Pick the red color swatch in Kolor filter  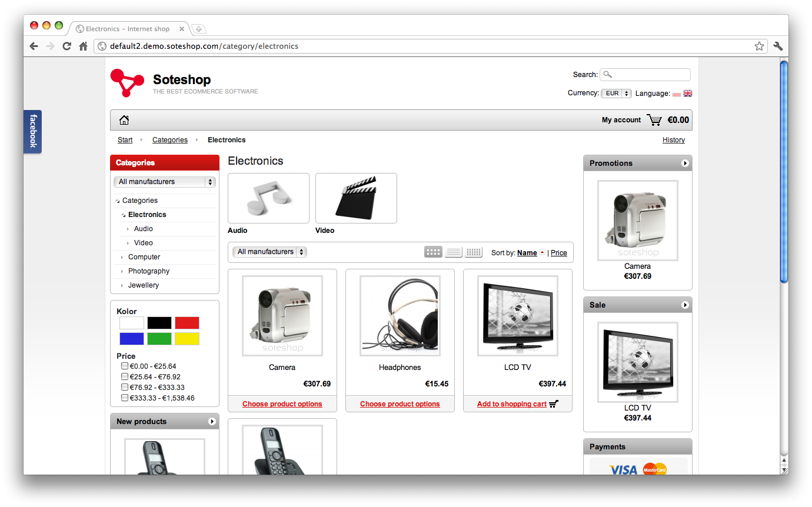[187, 322]
